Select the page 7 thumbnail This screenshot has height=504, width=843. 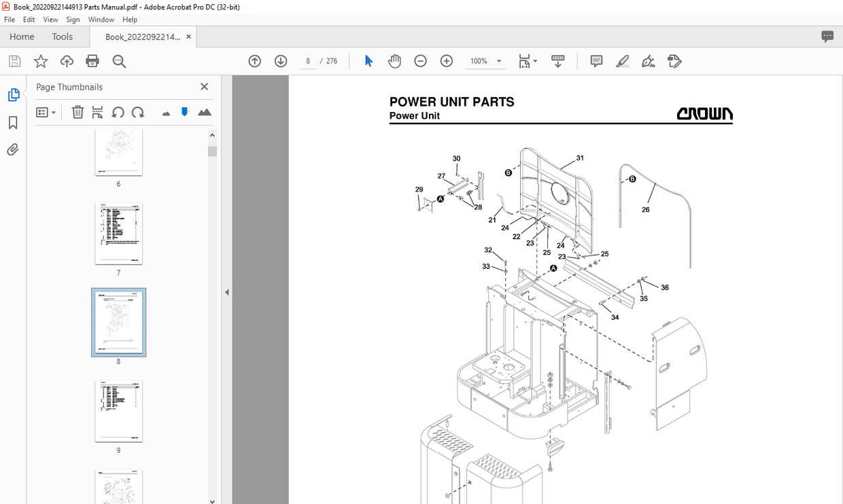coord(118,234)
